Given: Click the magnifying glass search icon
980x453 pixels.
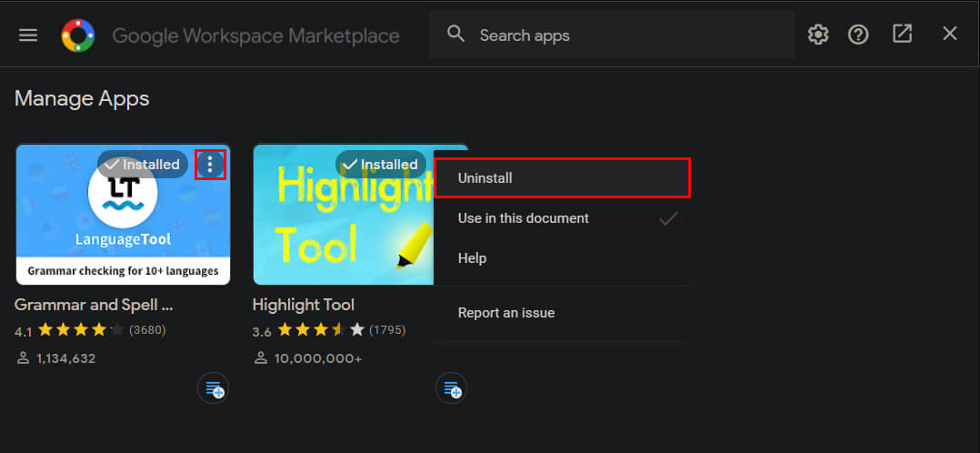Looking at the screenshot, I should (x=456, y=35).
